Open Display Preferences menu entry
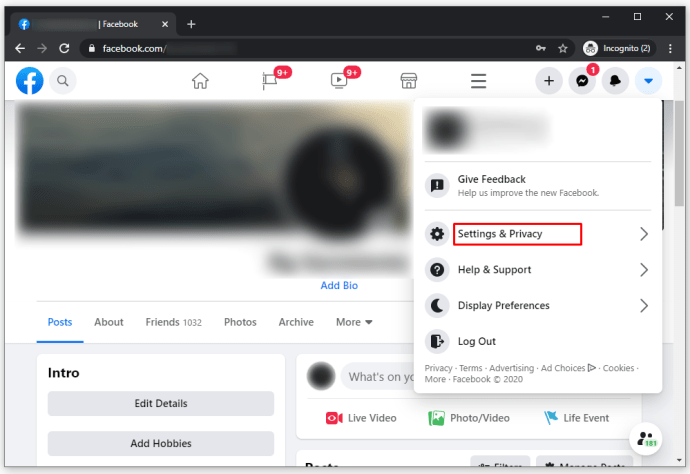690x474 pixels. (537, 305)
